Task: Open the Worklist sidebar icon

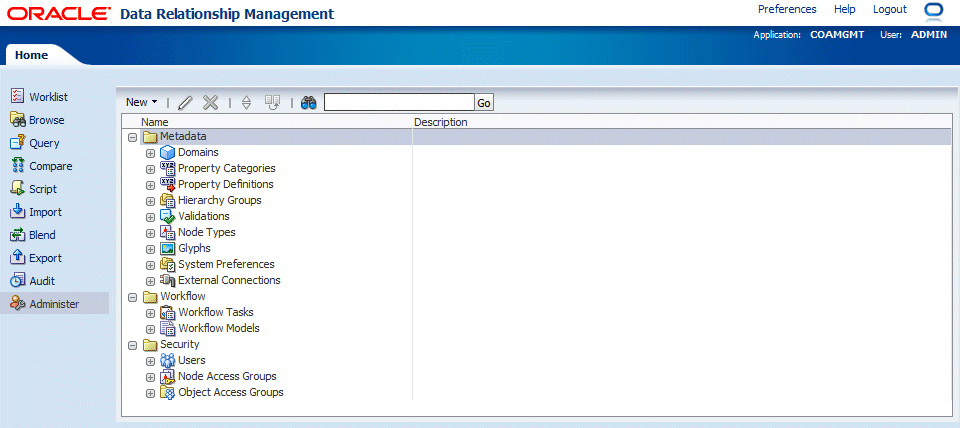Action: pos(18,97)
